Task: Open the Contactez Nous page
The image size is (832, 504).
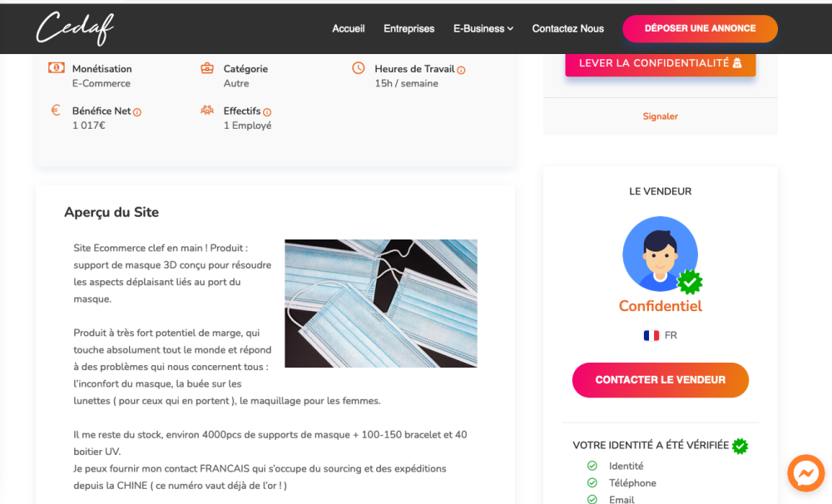Action: point(567,28)
